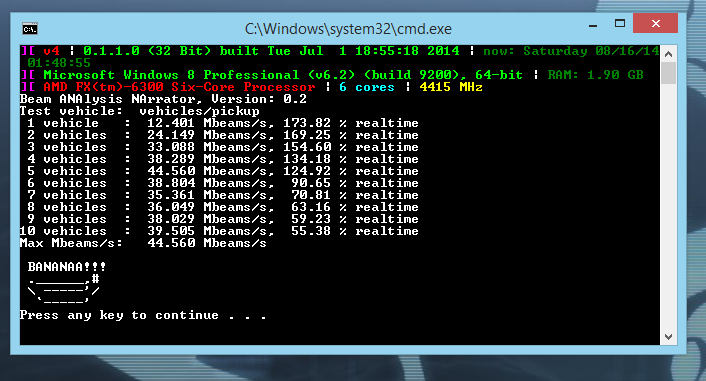Click the 'Max Mbeams/s: 44.560' line
The width and height of the screenshot is (706, 381).
click(143, 243)
